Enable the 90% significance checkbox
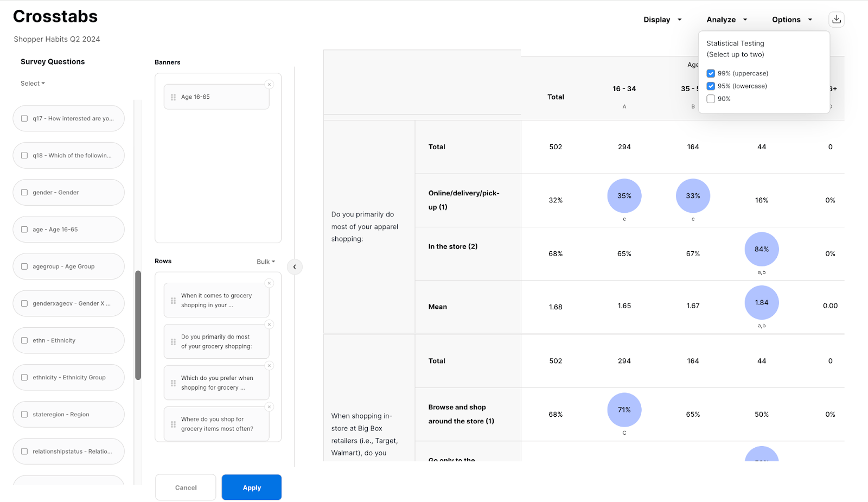 (711, 99)
